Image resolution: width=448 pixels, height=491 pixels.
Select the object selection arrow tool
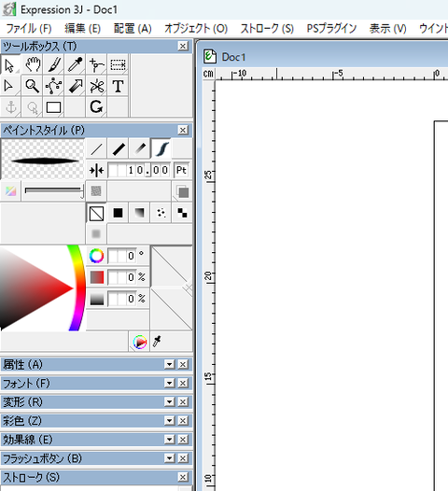pyautogui.click(x=10, y=64)
